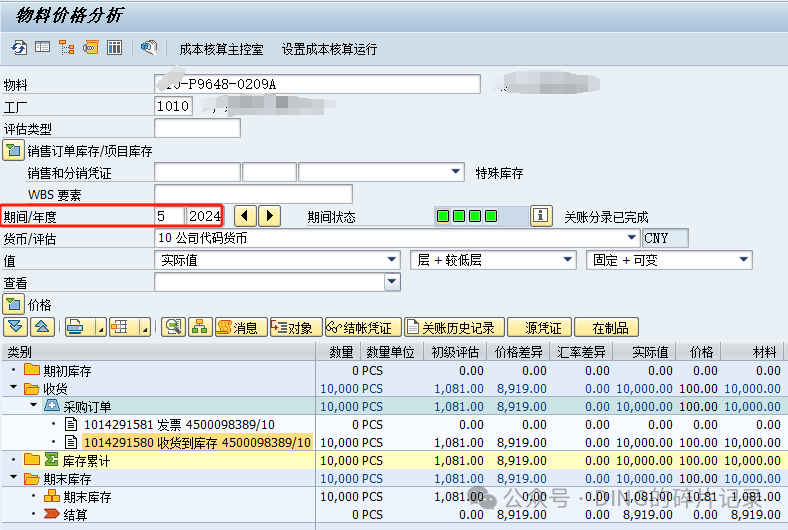
Task: Open 设置成本核算运行 from the toolbar
Action: pyautogui.click(x=329, y=49)
